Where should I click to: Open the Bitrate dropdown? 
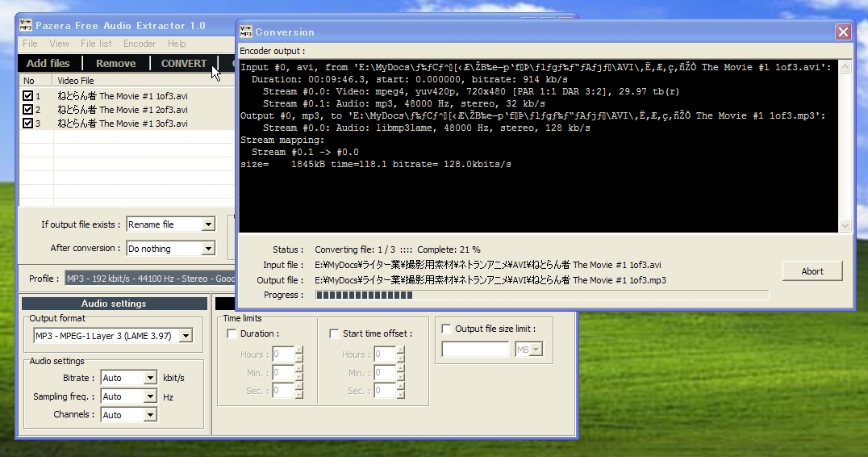click(150, 378)
